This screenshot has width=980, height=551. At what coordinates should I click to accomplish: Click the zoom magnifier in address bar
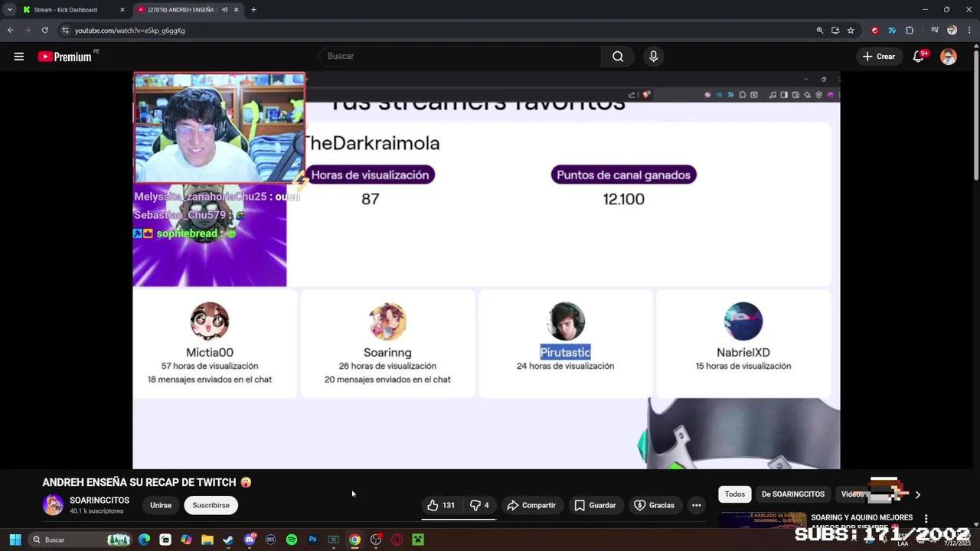[820, 31]
